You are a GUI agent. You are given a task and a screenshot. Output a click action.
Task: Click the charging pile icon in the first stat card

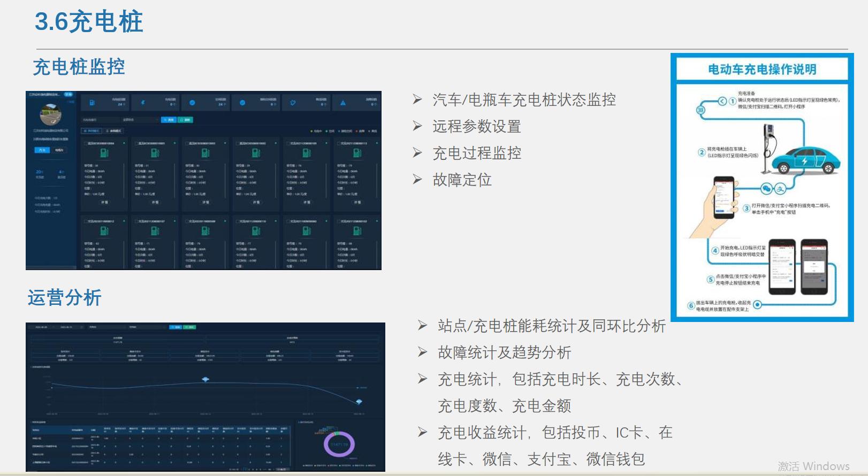point(92,103)
